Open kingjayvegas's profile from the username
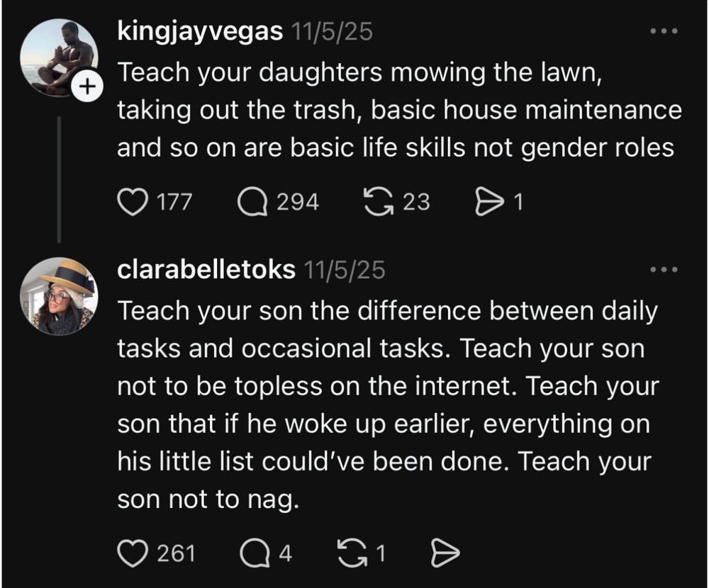Image resolution: width=709 pixels, height=588 pixels. [201, 30]
